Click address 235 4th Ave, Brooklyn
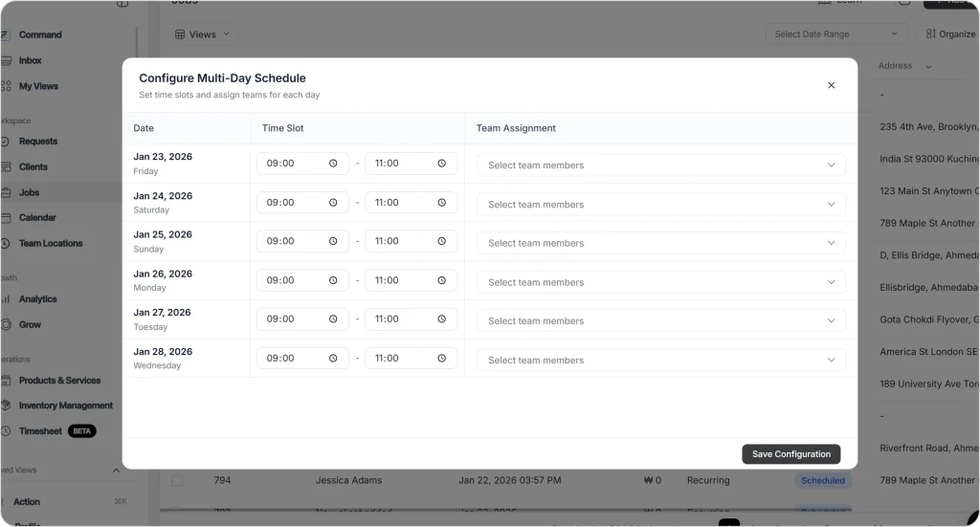980x527 pixels. click(x=928, y=127)
